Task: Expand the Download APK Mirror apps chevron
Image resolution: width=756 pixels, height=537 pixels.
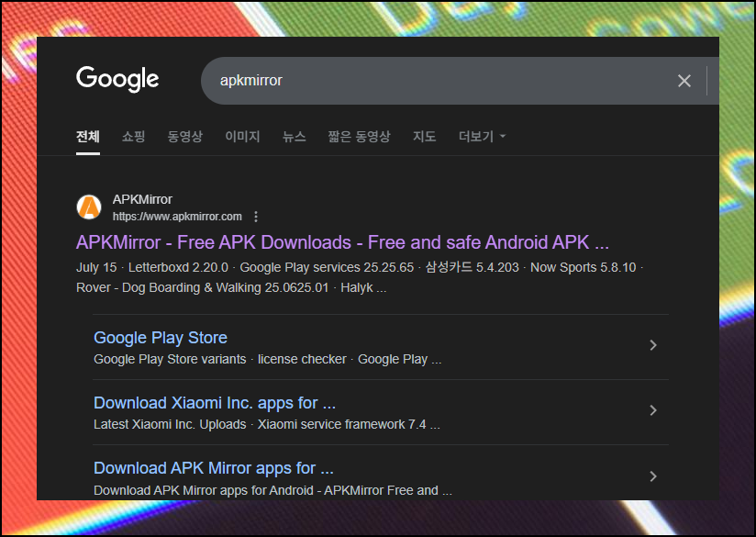Action: 653,476
